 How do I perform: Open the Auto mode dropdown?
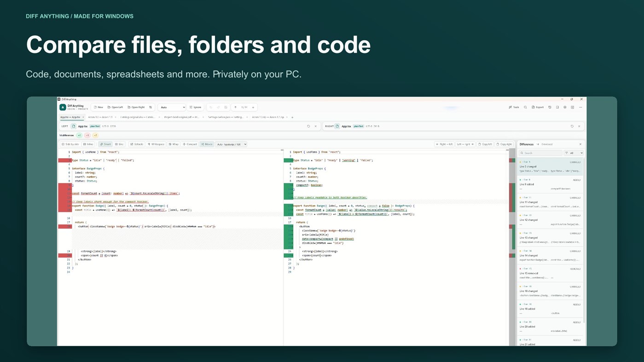(172, 107)
